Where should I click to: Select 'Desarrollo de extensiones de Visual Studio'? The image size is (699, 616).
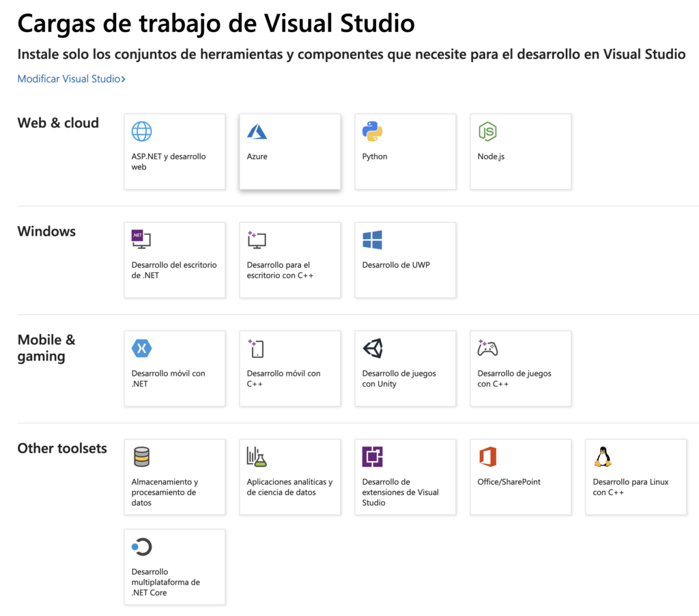[x=400, y=492]
